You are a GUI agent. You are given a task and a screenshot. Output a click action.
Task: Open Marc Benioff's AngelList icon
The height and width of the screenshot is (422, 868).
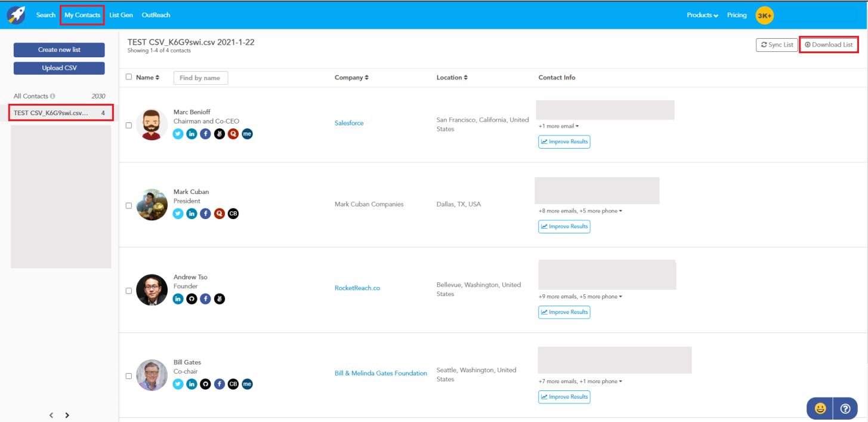click(x=220, y=134)
